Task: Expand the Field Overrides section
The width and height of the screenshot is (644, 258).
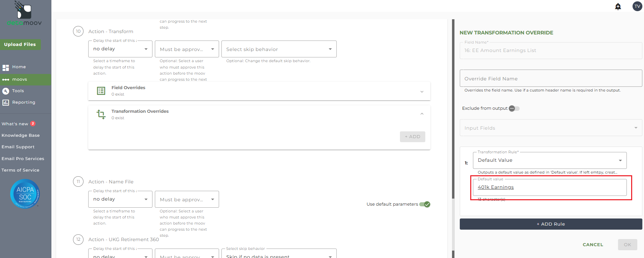Action: 422,92
